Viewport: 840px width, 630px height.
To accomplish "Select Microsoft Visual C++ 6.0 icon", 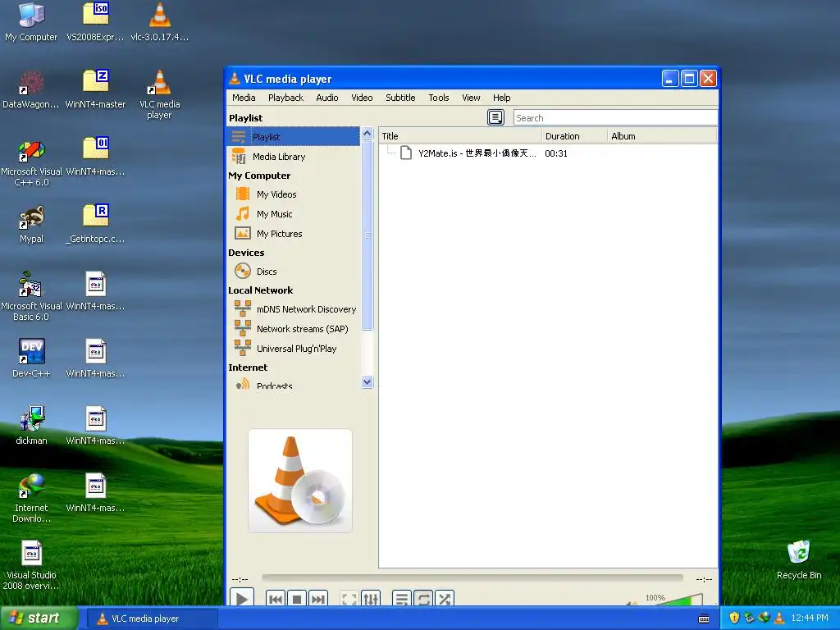I will (x=31, y=163).
